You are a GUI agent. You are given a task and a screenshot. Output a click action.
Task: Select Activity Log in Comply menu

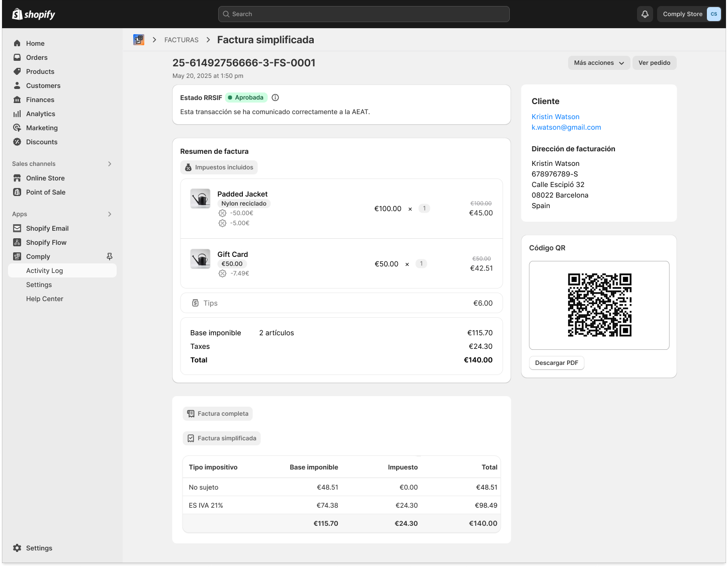pyautogui.click(x=44, y=271)
